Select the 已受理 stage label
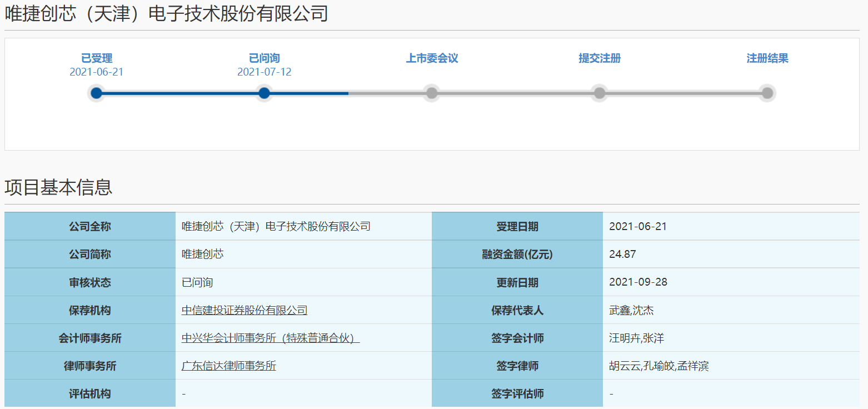 coord(97,58)
